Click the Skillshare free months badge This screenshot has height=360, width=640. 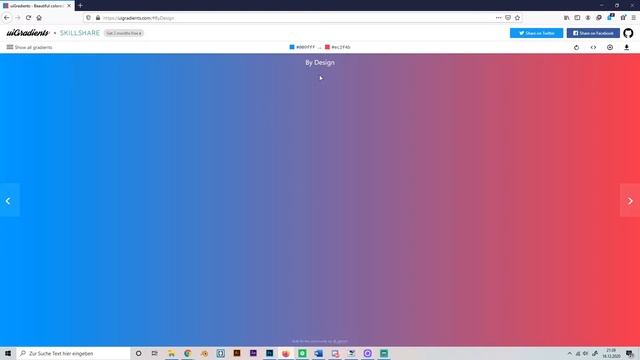(x=124, y=33)
